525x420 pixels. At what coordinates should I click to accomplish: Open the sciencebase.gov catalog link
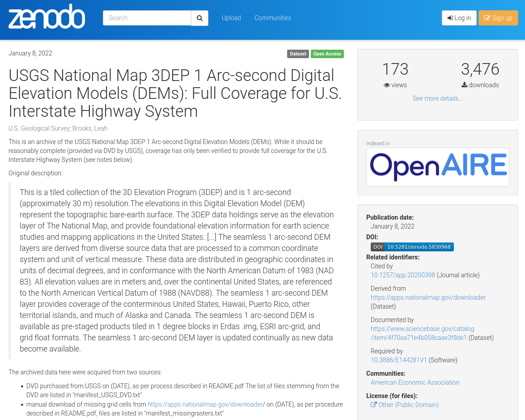pyautogui.click(x=422, y=333)
